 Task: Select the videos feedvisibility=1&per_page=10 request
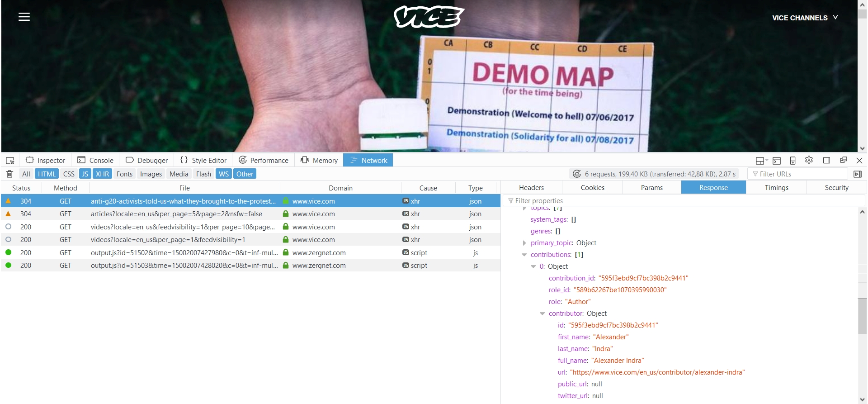pos(250,227)
